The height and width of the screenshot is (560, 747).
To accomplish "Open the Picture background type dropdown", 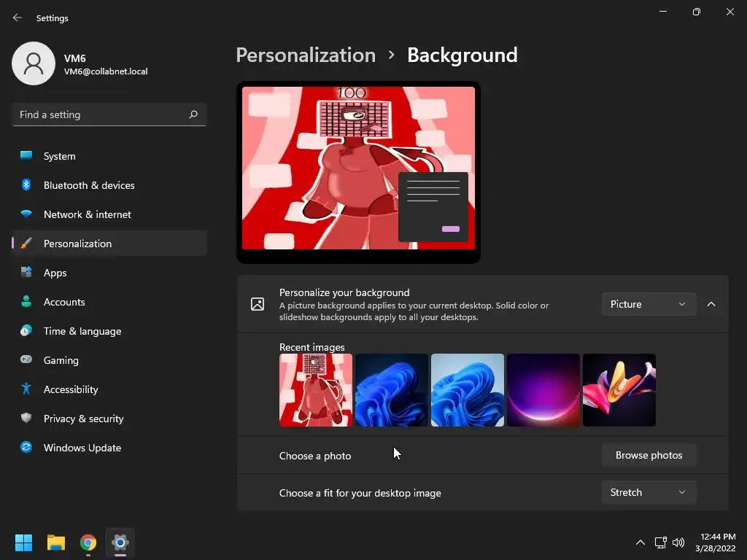I will [649, 304].
